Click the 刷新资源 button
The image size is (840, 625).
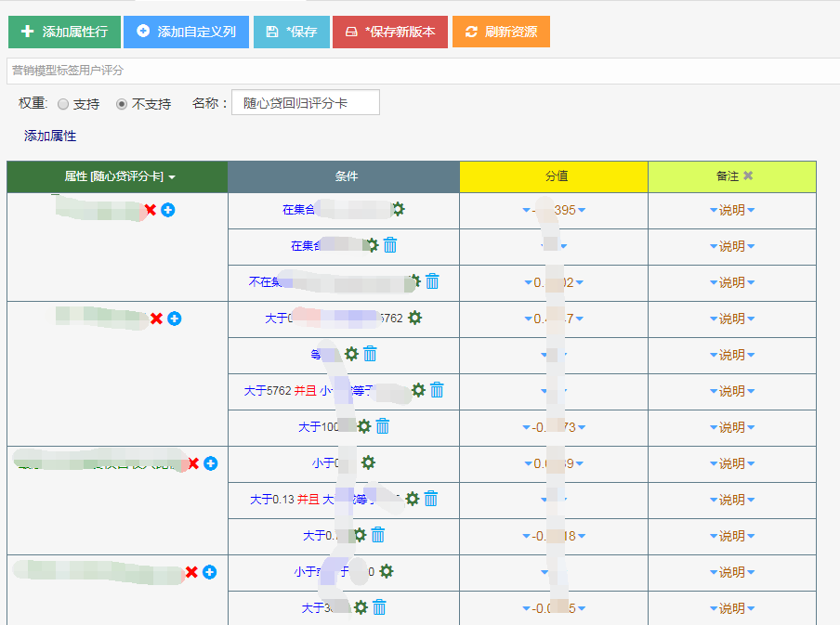(501, 32)
